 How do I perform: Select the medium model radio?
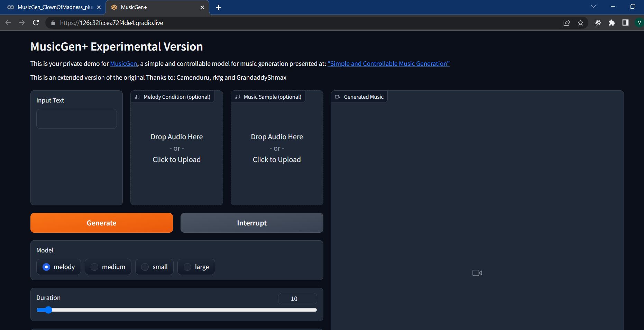coord(94,267)
